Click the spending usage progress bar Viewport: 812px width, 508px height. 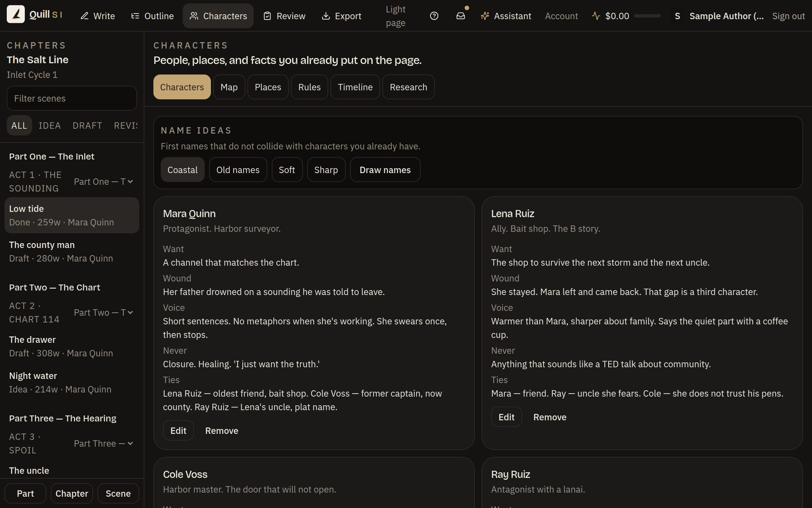click(x=647, y=16)
